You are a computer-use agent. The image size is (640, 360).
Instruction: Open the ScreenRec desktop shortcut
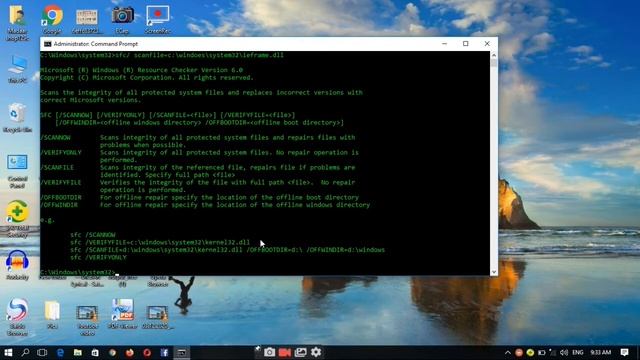[x=158, y=19]
